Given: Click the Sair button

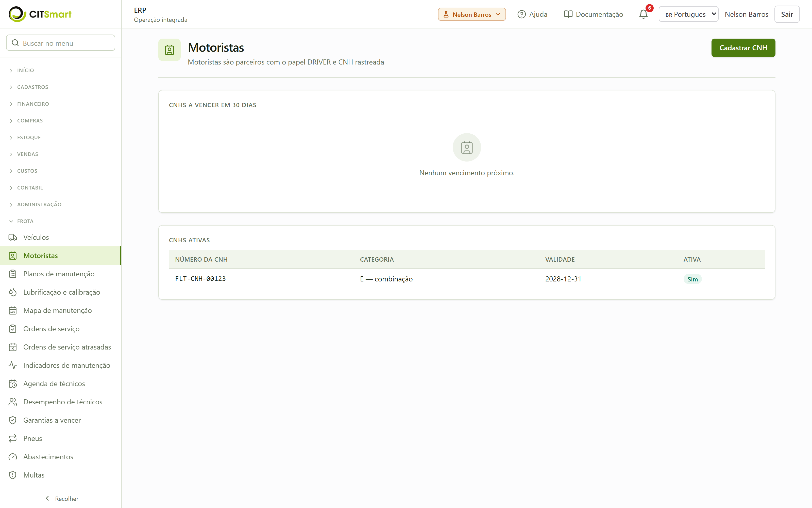Looking at the screenshot, I should (787, 14).
